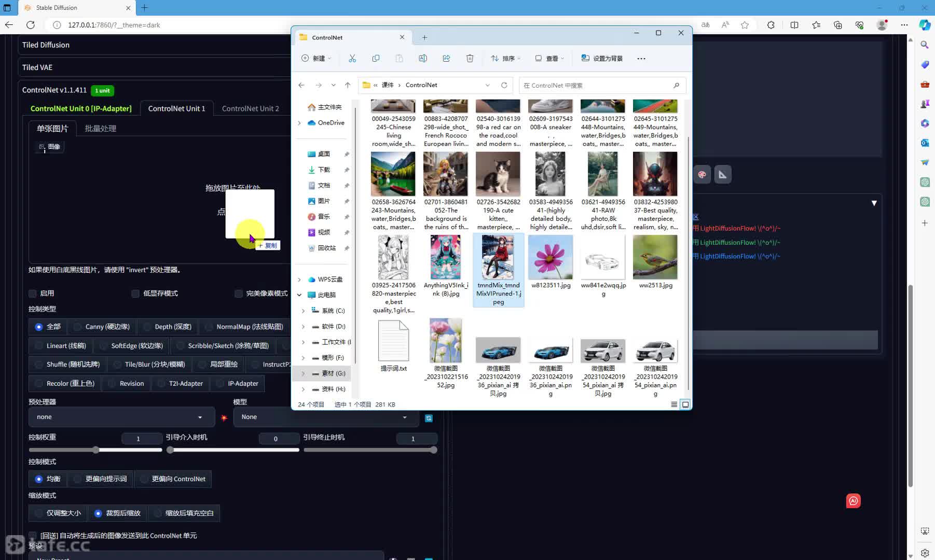The width and height of the screenshot is (935, 560).
Task: Click the Explorer refresh icon
Action: point(504,85)
